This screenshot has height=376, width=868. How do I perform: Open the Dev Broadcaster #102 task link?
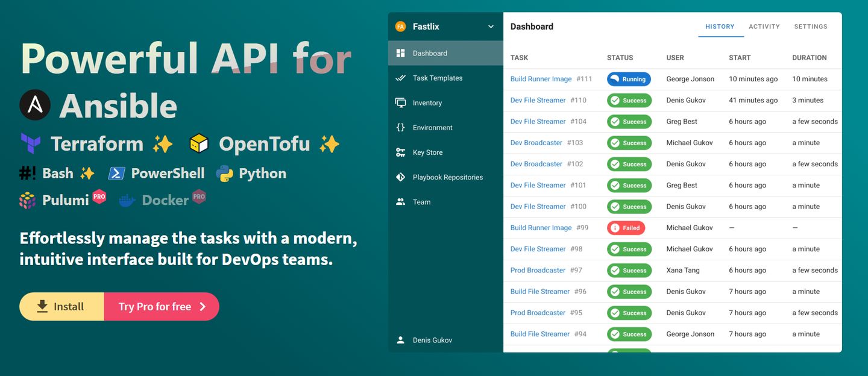[x=536, y=164]
